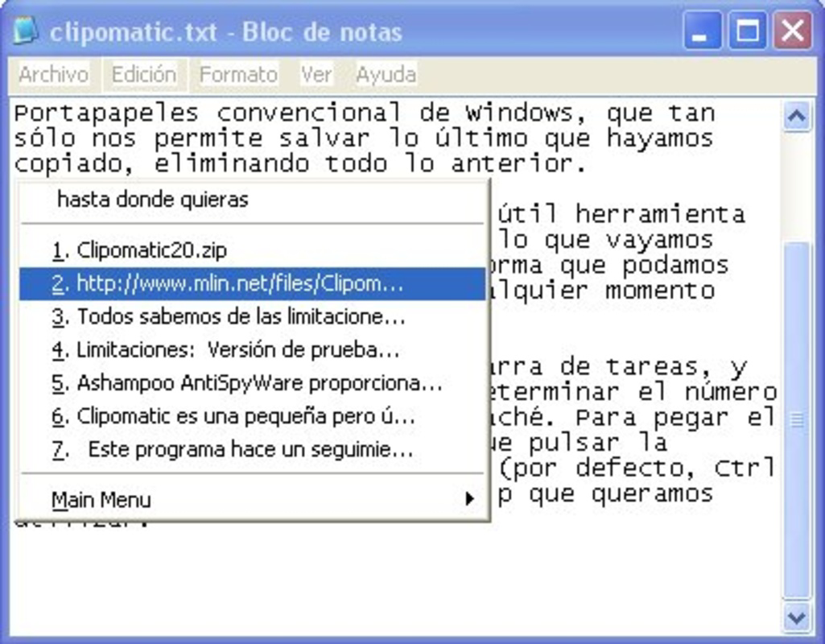Click the text 'copiado, eliminando todo lo anterior.'
The width and height of the screenshot is (825, 644).
pos(300,164)
